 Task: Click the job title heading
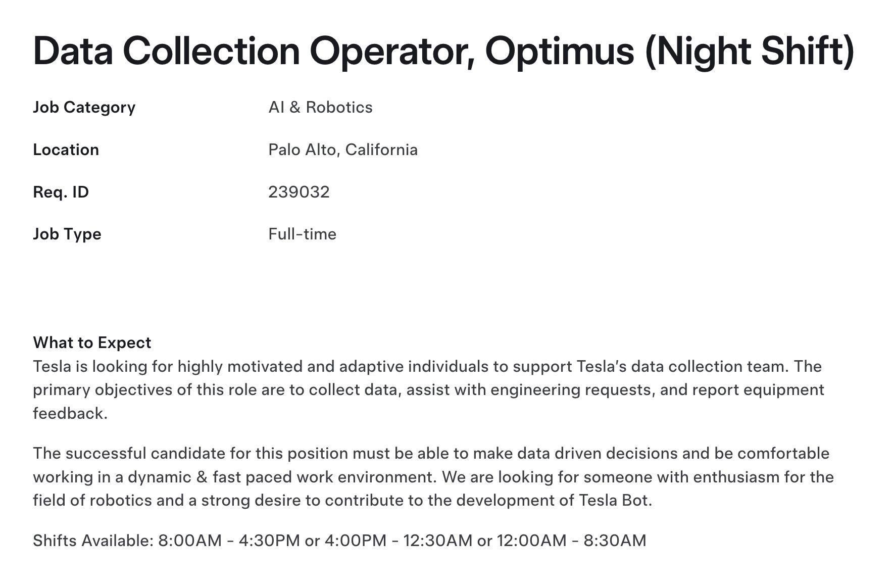tap(443, 52)
